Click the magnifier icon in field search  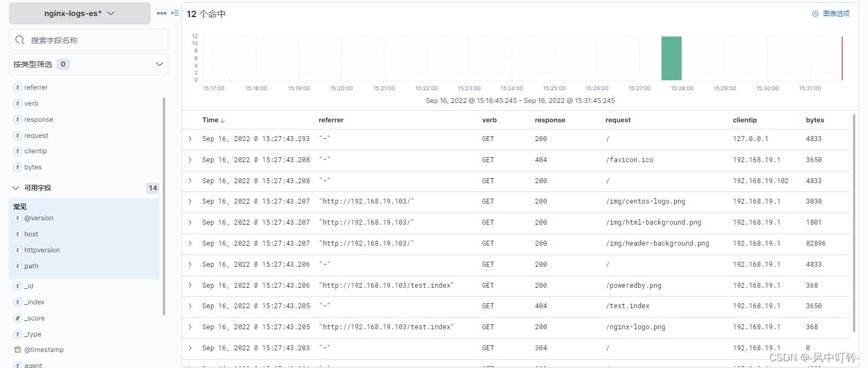[x=20, y=40]
